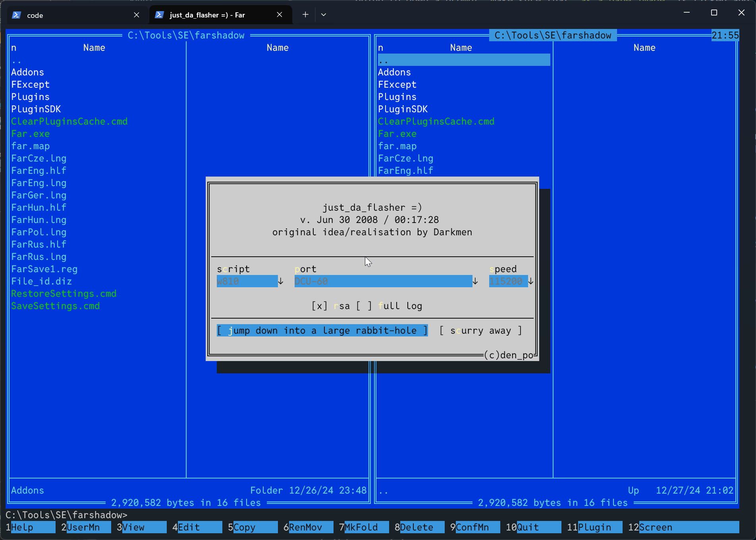Click the PowerShell icon on the Far tab
The width and height of the screenshot is (756, 540).
[x=159, y=15]
